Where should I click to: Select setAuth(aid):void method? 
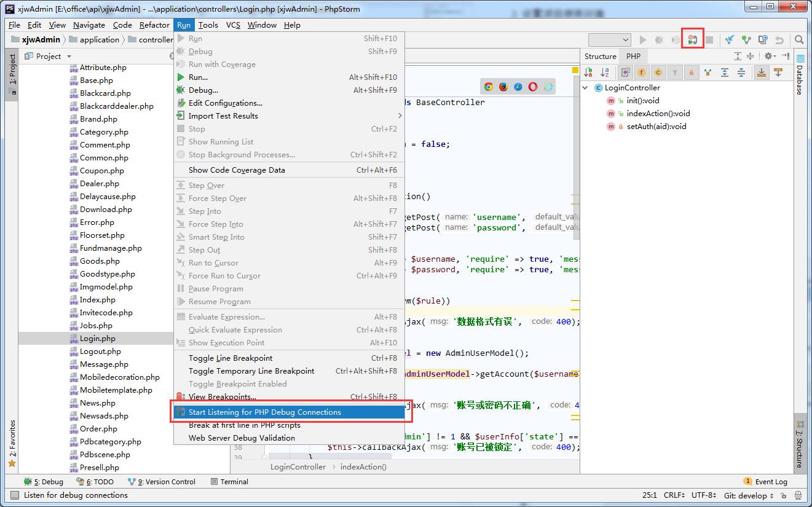656,127
